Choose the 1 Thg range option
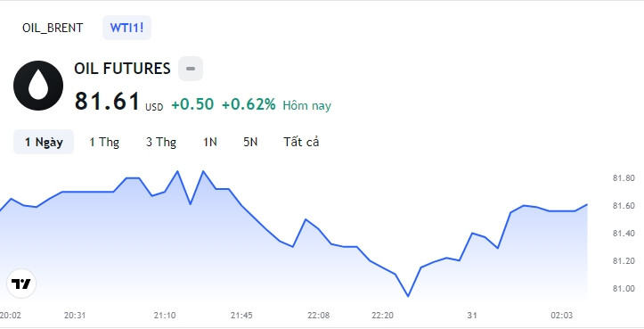Screen dimensions: 644x329 coord(104,142)
